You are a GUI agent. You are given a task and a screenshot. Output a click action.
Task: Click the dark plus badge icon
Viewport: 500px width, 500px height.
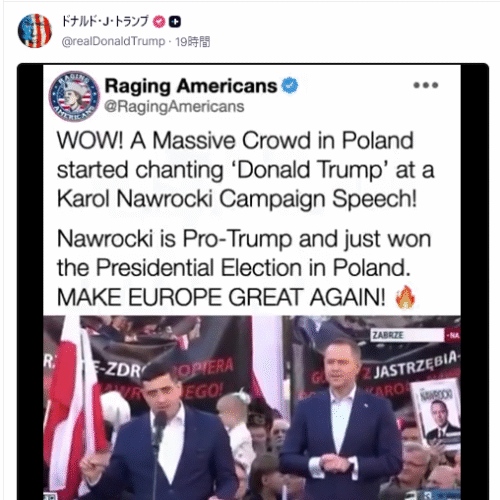tap(175, 22)
